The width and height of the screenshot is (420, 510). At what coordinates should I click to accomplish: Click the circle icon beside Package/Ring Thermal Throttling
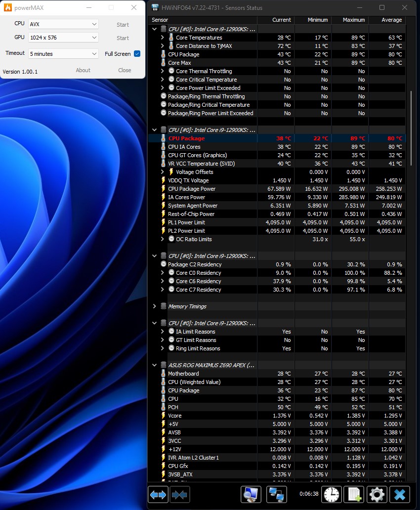[x=164, y=96]
